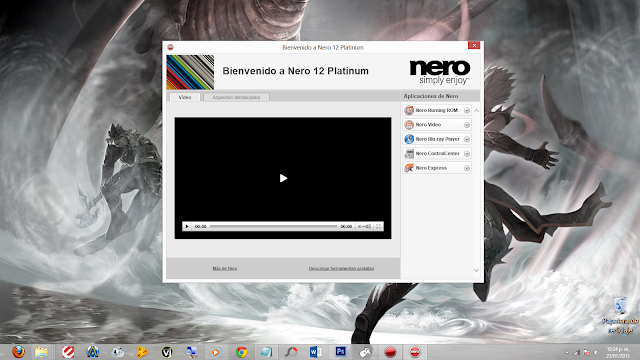Switch to the Aspectos destacados tab
640x360 pixels.
point(236,97)
